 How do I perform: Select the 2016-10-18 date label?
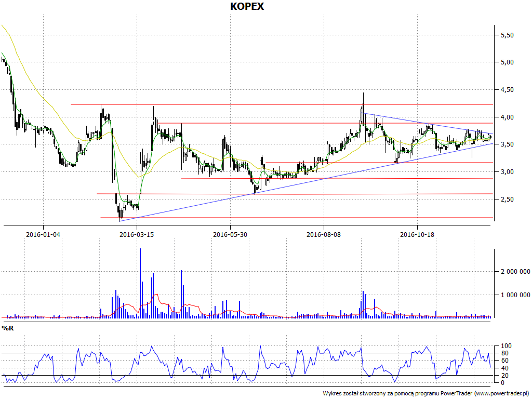pos(417,234)
